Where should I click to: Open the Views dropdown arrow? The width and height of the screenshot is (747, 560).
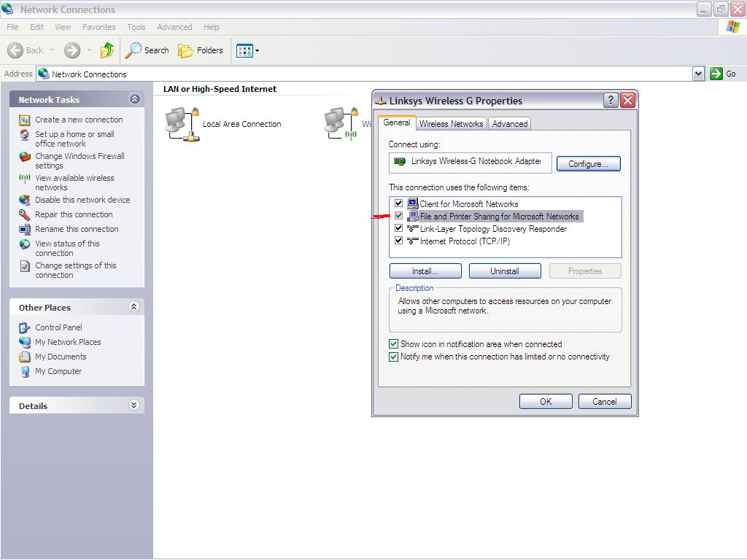point(258,50)
